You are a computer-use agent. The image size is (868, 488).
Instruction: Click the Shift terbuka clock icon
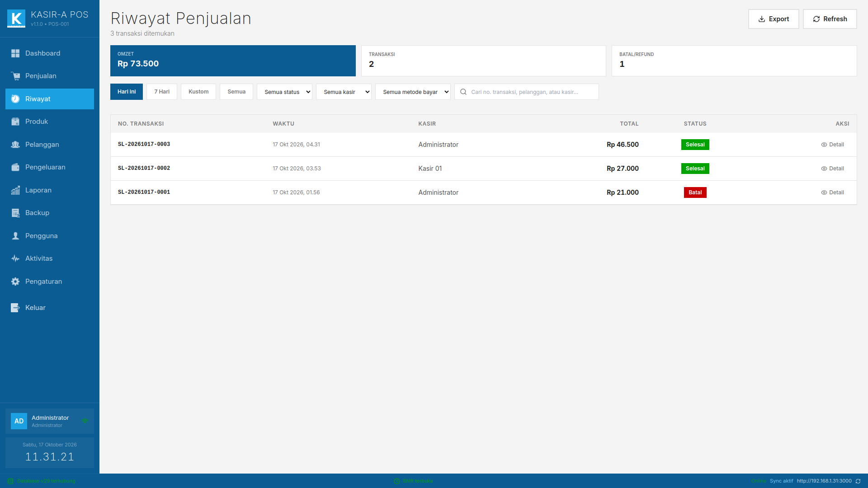pyautogui.click(x=397, y=481)
